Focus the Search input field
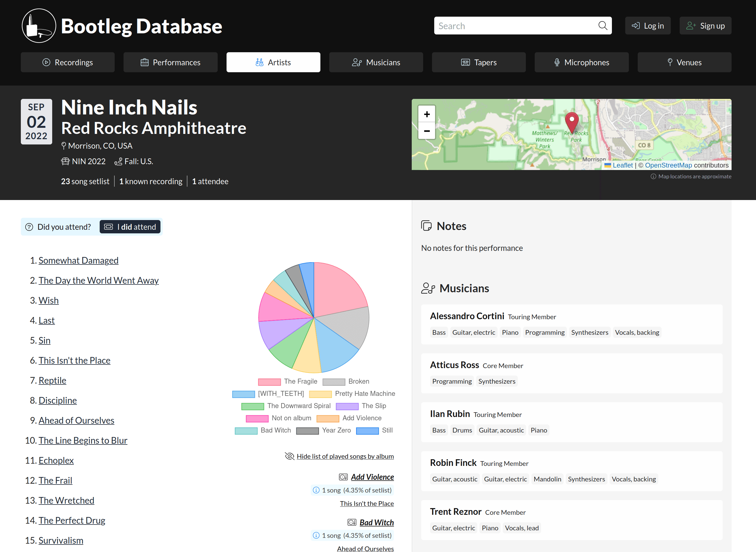The width and height of the screenshot is (756, 552). [523, 26]
